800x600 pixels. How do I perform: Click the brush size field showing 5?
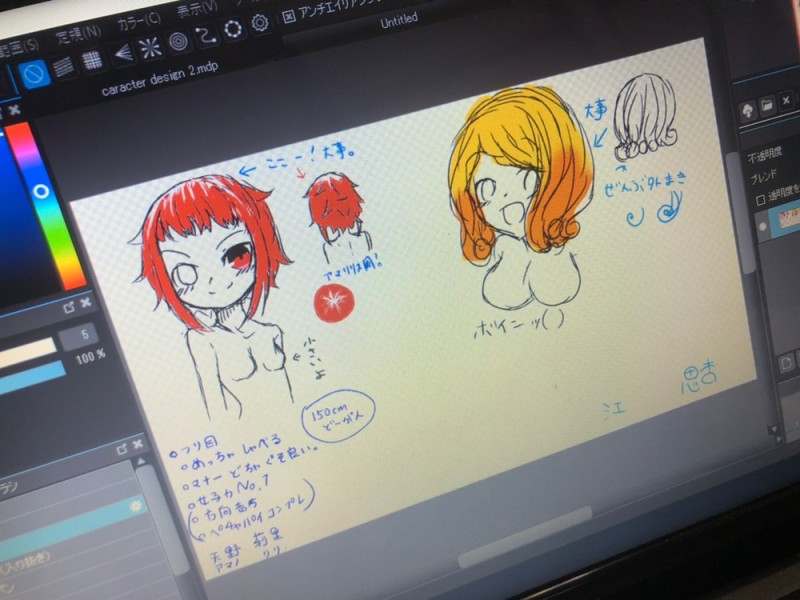click(x=78, y=336)
